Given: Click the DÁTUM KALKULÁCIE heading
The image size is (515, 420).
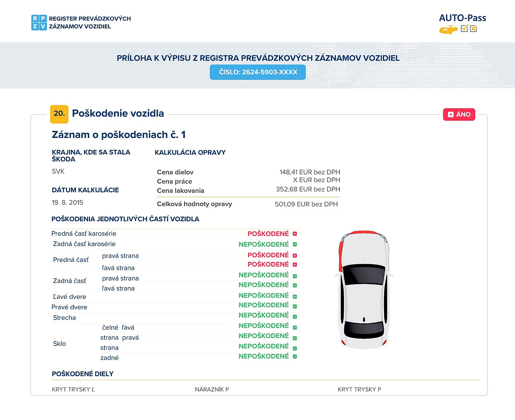Looking at the screenshot, I should tap(85, 190).
